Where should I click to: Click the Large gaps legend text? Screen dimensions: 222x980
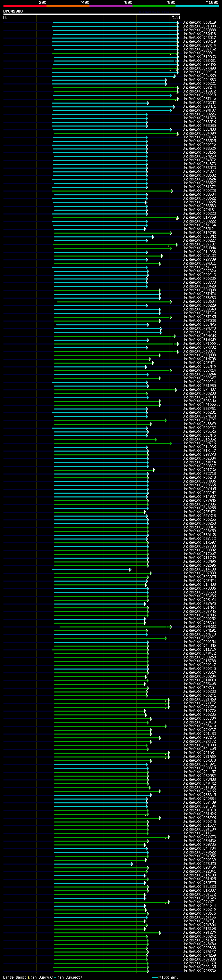click(x=15, y=977)
